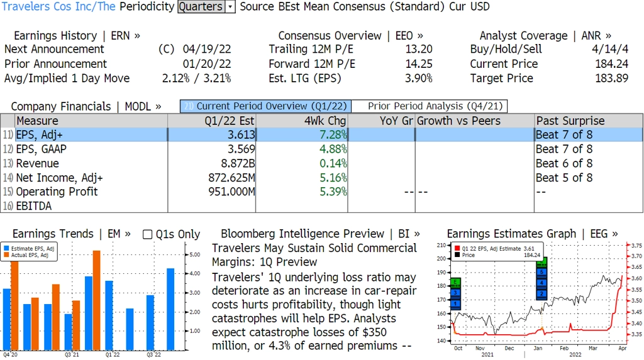Image resolution: width=644 pixels, height=360 pixels.
Task: Open the Periodicity Quarters dropdown
Action: tap(206, 7)
